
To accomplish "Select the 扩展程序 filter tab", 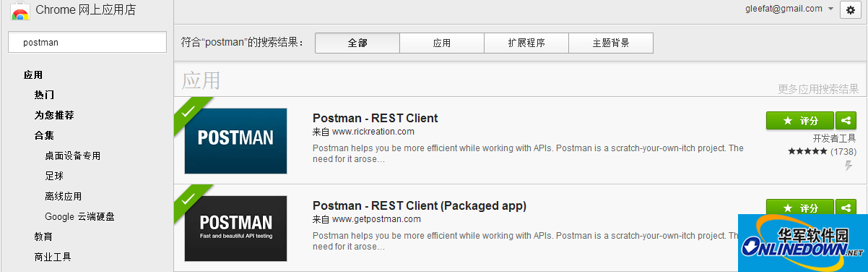I will [x=526, y=43].
